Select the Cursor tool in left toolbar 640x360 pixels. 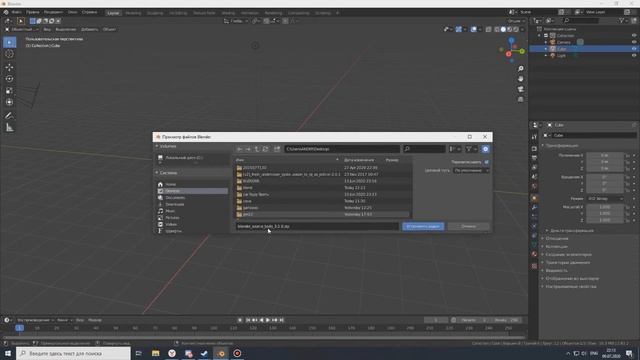(x=9, y=54)
